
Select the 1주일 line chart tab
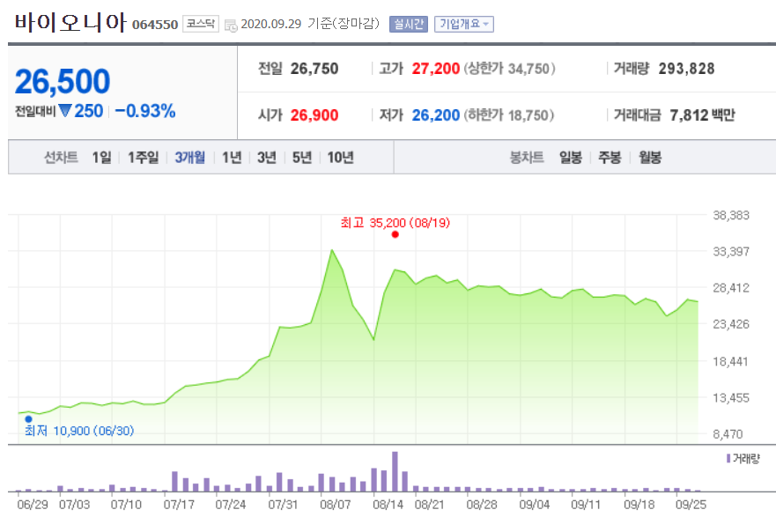(143, 158)
